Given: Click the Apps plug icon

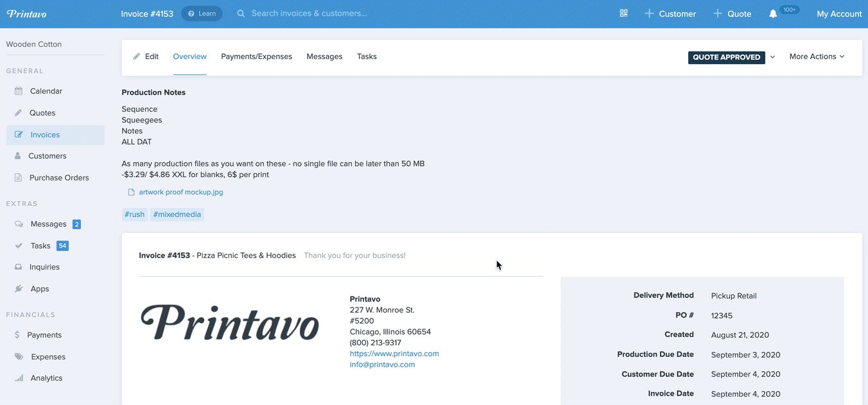Looking at the screenshot, I should (x=19, y=289).
